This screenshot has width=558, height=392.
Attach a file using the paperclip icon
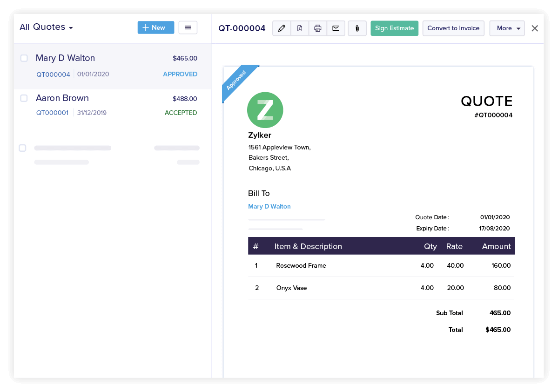(357, 28)
